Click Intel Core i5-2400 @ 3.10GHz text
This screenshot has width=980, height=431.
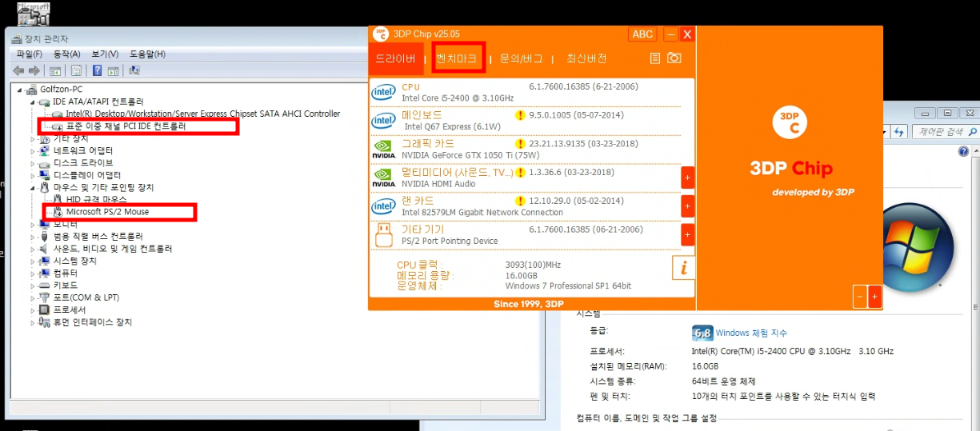pyautogui.click(x=457, y=98)
